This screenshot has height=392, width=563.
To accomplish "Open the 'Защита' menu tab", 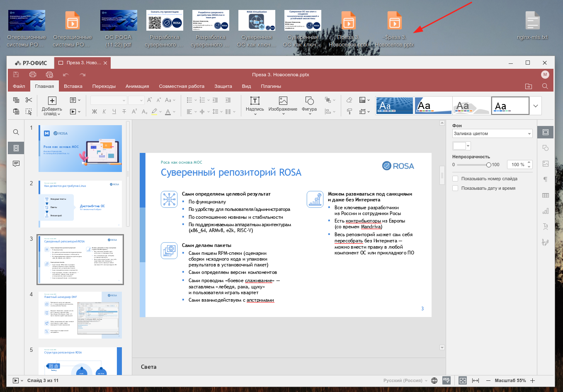I will point(223,86).
